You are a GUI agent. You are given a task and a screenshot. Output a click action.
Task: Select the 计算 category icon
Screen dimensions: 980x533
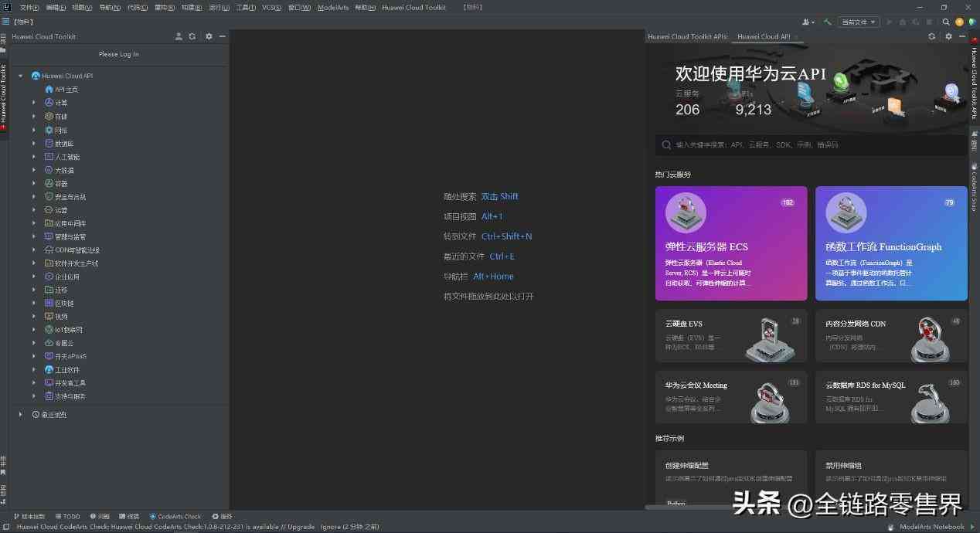click(49, 102)
